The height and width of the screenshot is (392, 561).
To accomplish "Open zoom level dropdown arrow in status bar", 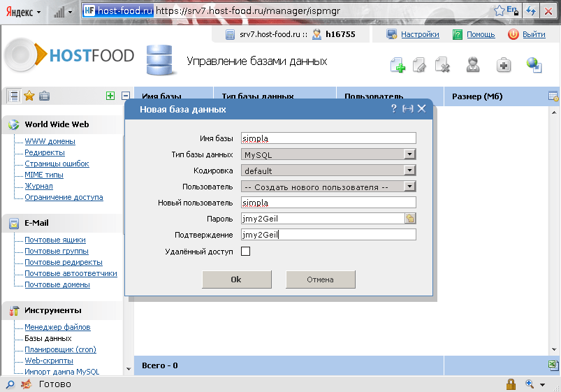I will [x=542, y=385].
